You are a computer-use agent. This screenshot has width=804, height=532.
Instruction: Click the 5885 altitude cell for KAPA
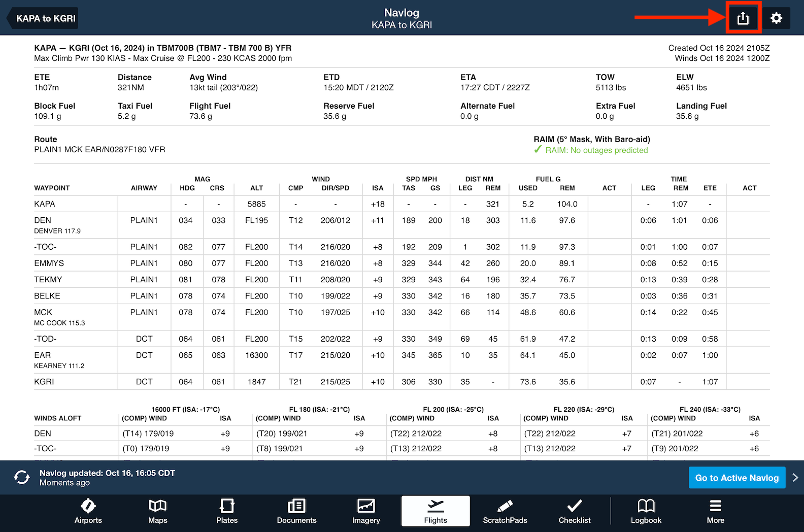257,204
